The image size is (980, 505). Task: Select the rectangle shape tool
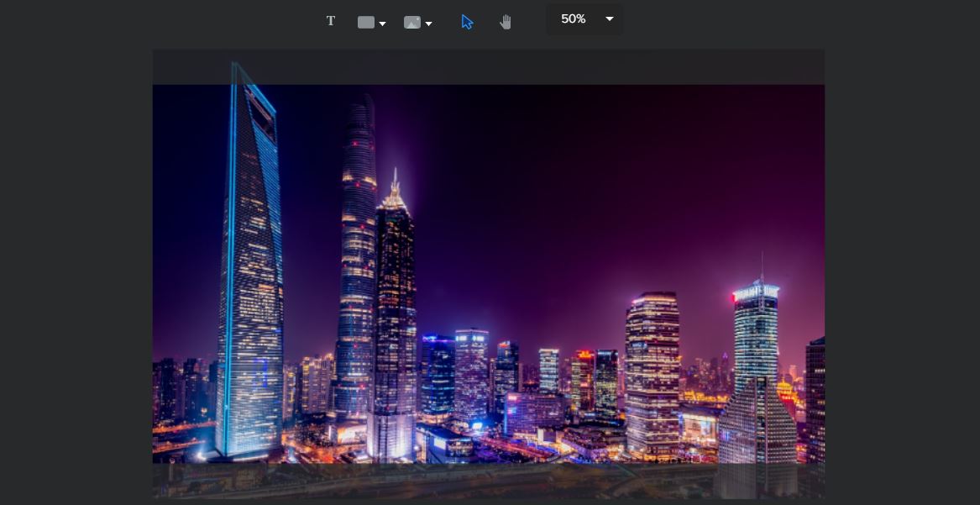[366, 23]
